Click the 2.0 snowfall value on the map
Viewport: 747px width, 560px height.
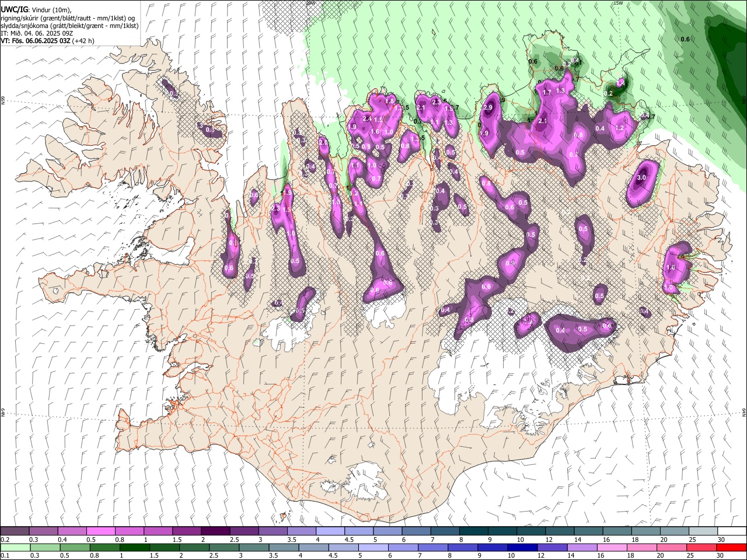323,142
